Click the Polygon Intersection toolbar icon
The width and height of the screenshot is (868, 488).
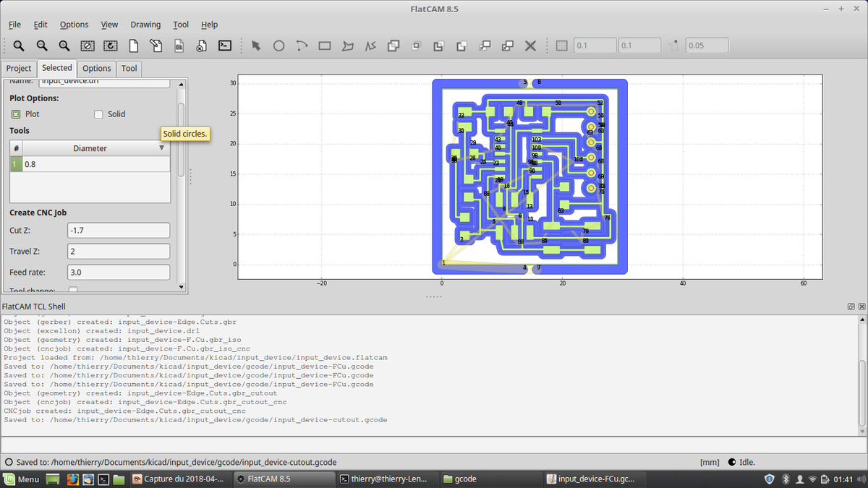point(416,46)
